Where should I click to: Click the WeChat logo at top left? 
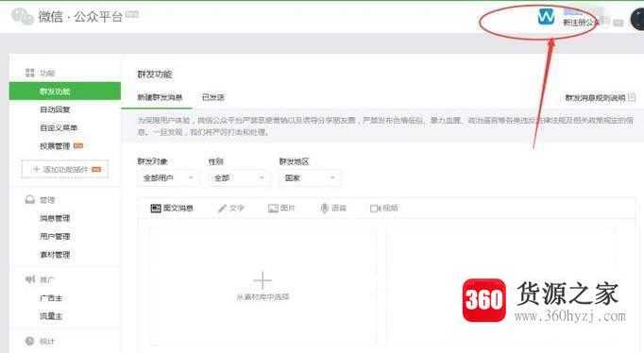point(22,16)
